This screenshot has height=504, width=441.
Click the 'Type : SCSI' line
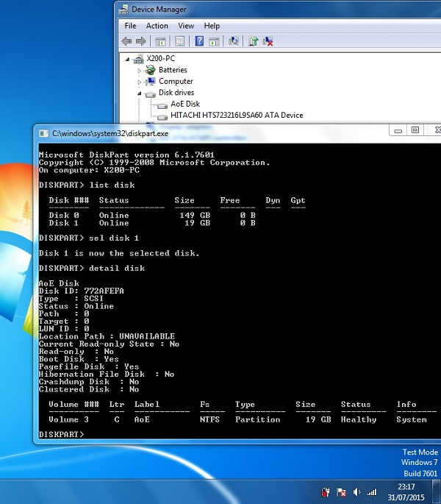pos(71,298)
